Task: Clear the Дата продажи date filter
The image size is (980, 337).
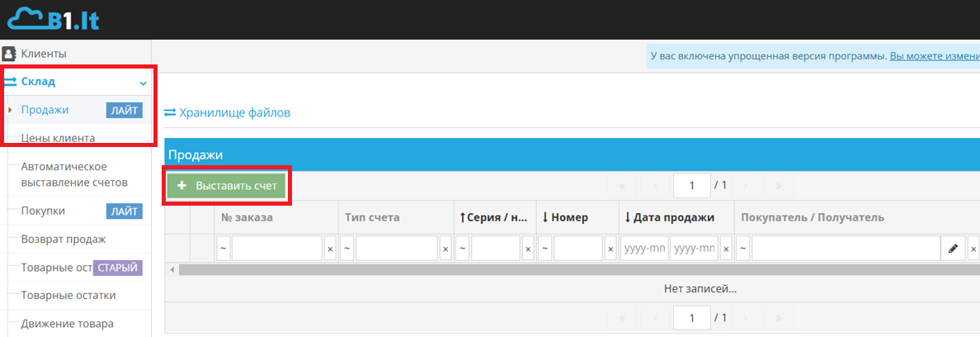Action: pyautogui.click(x=726, y=249)
